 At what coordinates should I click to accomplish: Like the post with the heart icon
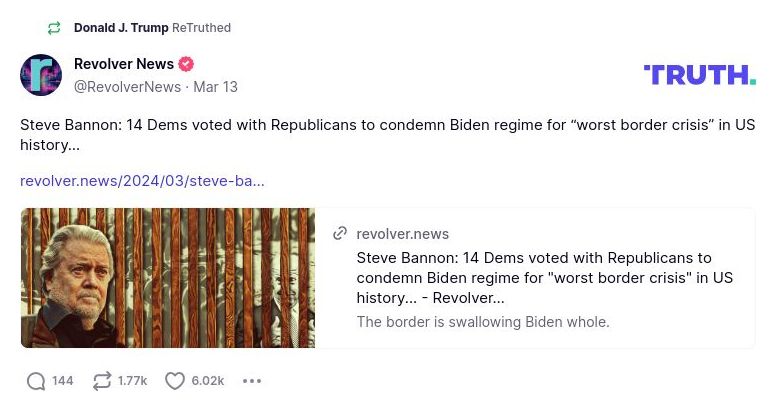tap(175, 381)
